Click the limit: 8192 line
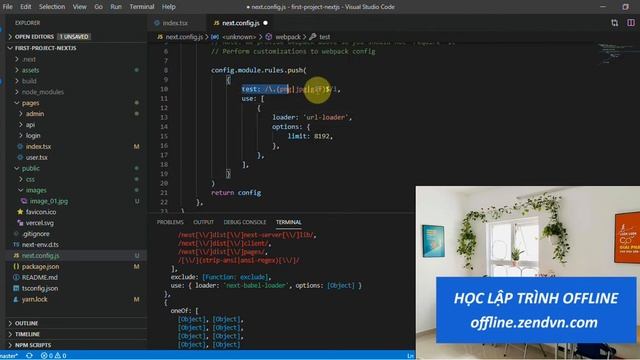 (x=310, y=136)
